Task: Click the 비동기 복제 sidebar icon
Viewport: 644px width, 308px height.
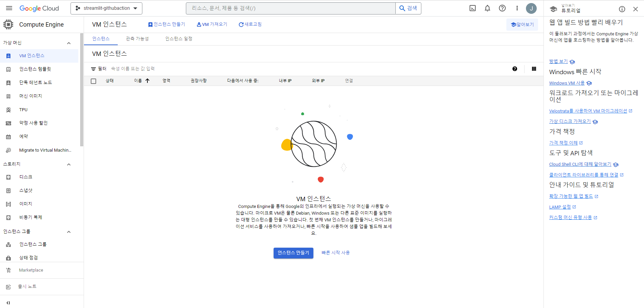Action: tap(8, 218)
